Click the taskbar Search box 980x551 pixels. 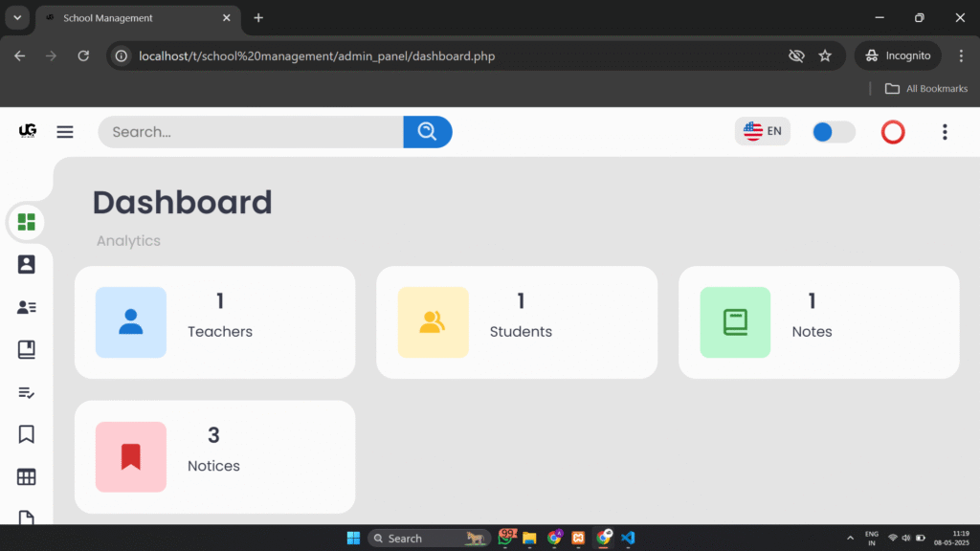pyautogui.click(x=428, y=538)
